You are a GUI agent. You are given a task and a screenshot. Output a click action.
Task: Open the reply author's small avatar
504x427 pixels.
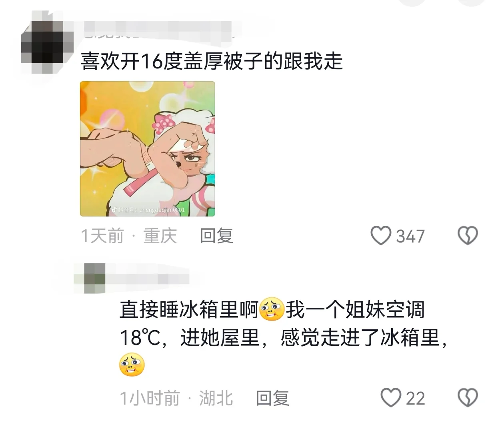click(x=95, y=278)
